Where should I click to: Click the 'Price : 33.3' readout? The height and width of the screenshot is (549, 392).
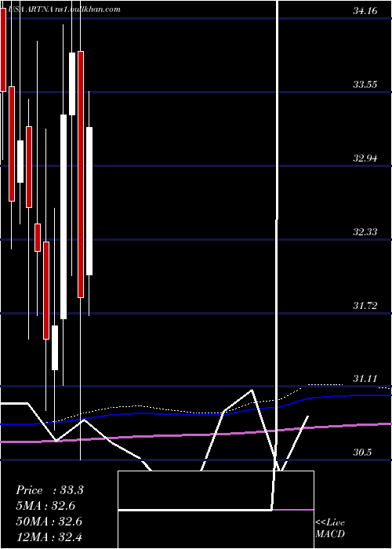tap(49, 490)
